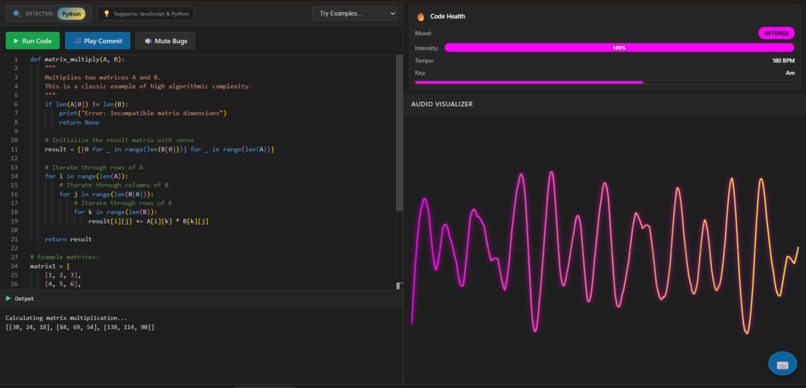
Task: Click the 100% intensity progress bar
Action: (x=619, y=48)
